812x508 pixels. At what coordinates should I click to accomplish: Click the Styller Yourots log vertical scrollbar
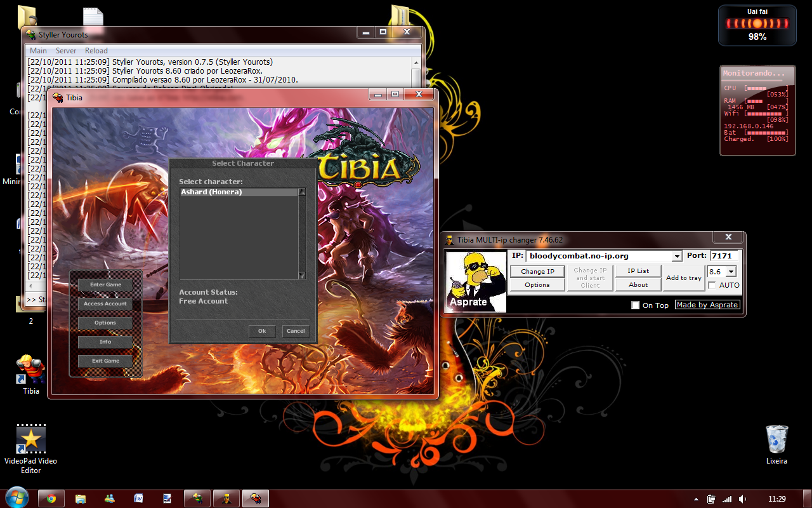coord(416,73)
